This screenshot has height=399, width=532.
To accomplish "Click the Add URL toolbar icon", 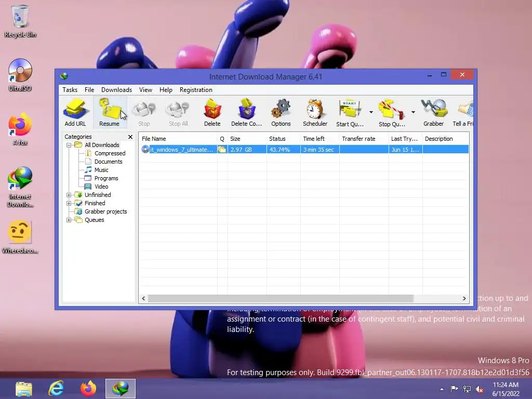I will [75, 113].
